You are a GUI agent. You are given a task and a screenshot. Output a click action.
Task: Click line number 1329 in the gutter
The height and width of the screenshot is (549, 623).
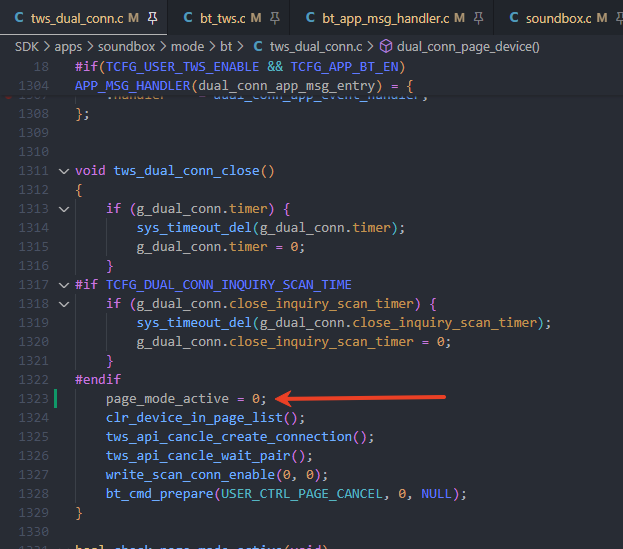coord(33,512)
